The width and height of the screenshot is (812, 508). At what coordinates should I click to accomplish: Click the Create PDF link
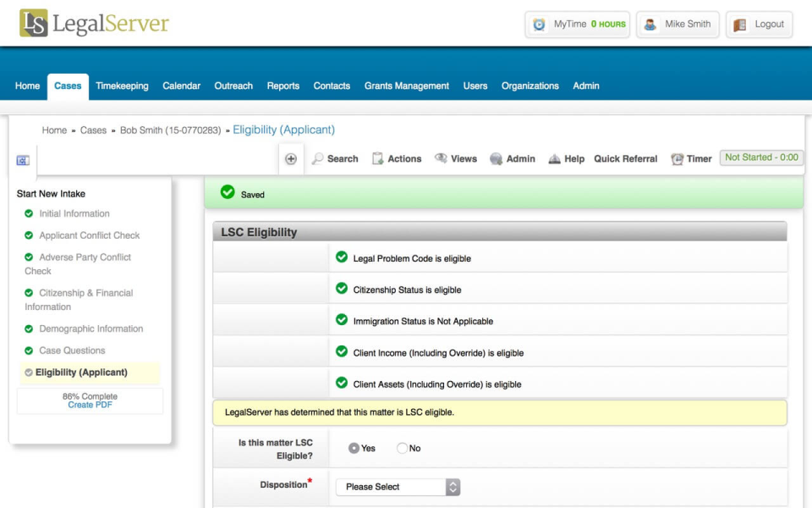point(90,405)
